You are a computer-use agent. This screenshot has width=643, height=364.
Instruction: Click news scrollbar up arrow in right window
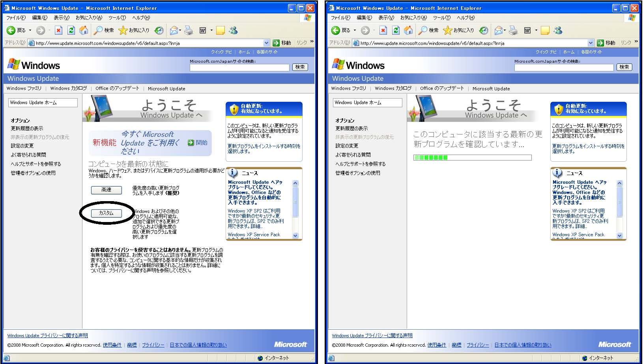click(x=619, y=183)
